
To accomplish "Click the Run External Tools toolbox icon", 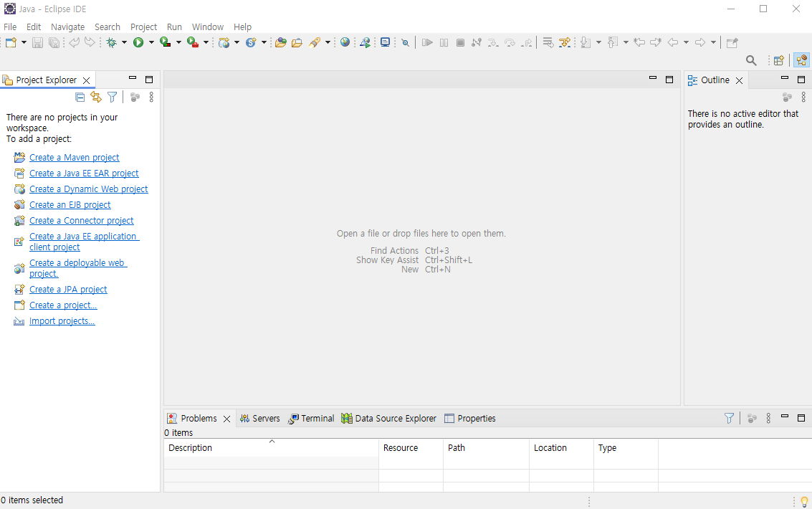I will tap(193, 42).
